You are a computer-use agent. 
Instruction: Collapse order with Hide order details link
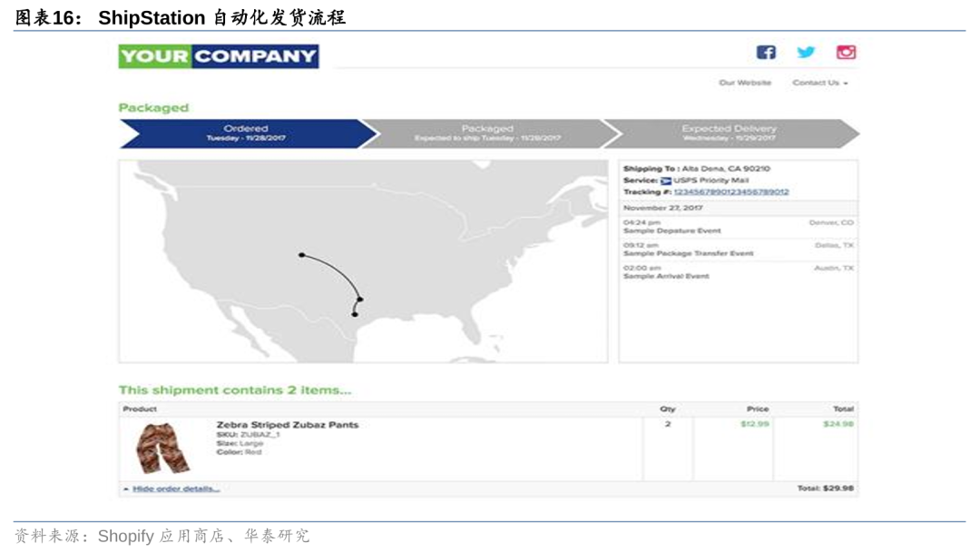pos(176,489)
